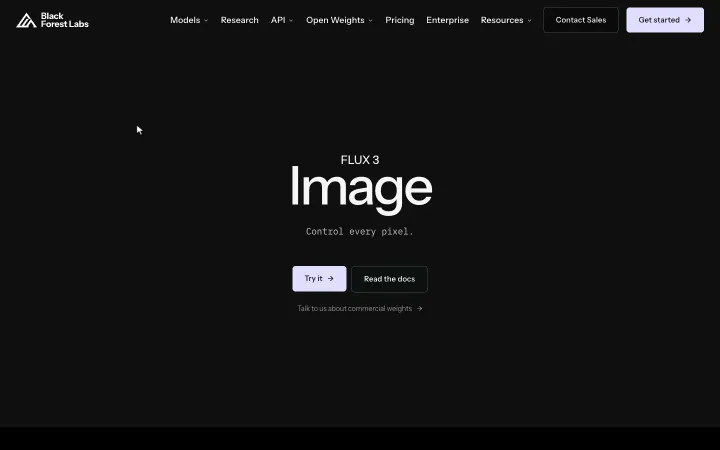Open the Enterprise page
The width and height of the screenshot is (720, 450).
(x=448, y=20)
